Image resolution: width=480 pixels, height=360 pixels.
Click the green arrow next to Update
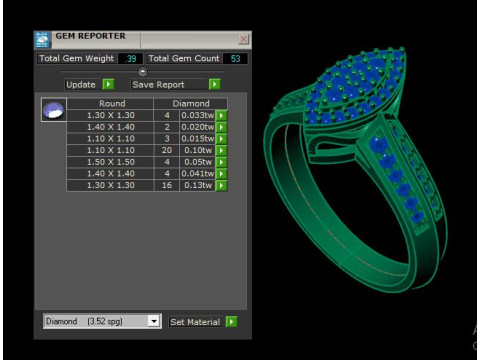point(108,84)
